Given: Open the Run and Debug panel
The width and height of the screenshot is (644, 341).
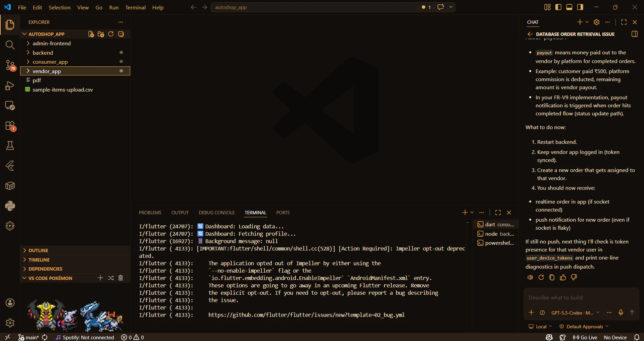Looking at the screenshot, I should point(10,86).
